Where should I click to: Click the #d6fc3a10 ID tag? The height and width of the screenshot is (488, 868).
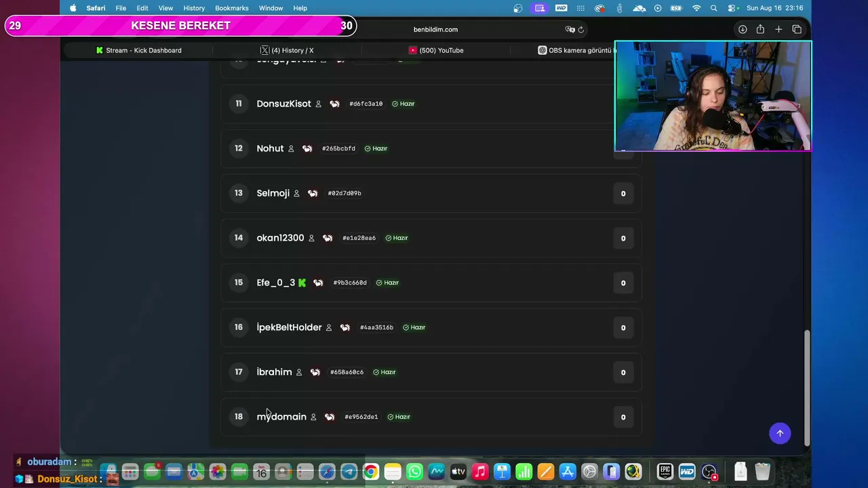coord(366,104)
